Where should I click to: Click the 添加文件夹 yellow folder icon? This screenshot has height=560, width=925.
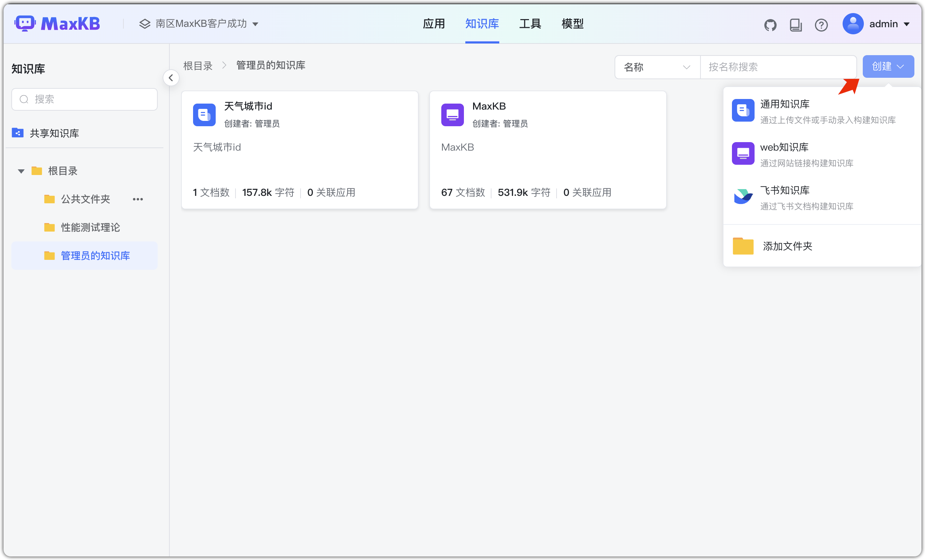(x=743, y=246)
